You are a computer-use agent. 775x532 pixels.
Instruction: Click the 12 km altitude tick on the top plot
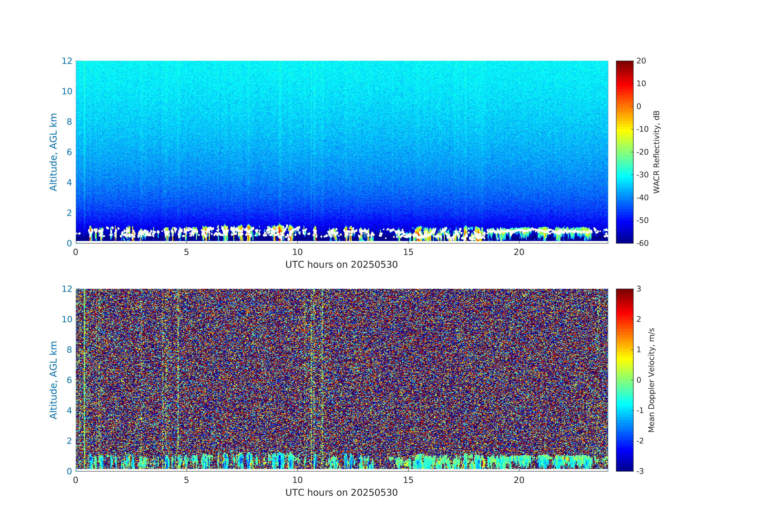pyautogui.click(x=67, y=61)
